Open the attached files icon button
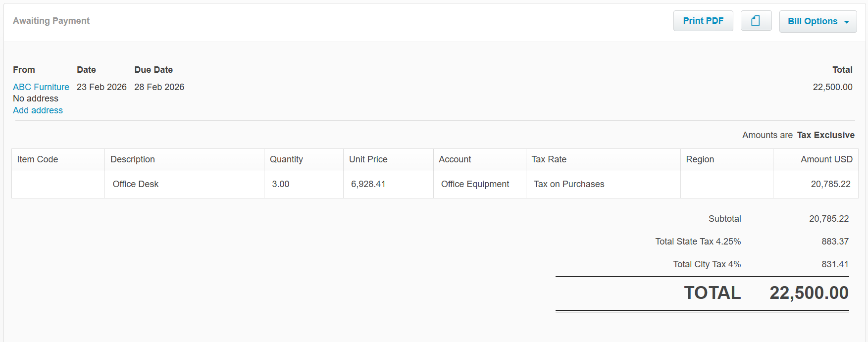 pos(756,21)
